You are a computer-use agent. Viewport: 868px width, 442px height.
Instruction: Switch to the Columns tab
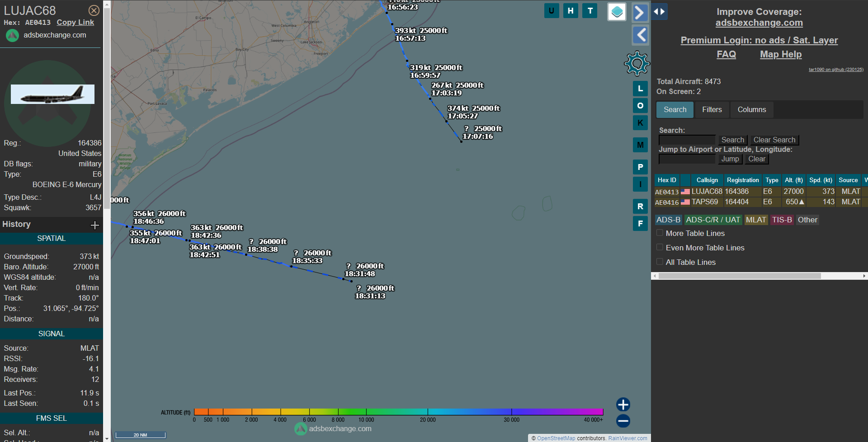(x=752, y=110)
